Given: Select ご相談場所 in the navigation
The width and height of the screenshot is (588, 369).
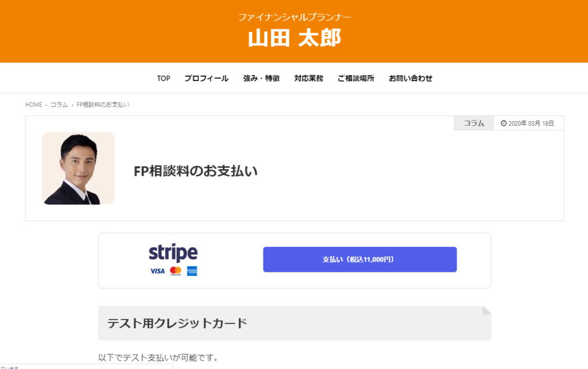Looking at the screenshot, I should 356,78.
